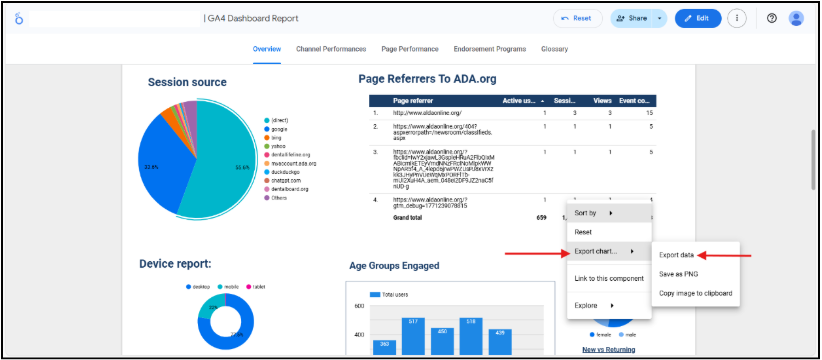Sort by the Page referrer column header

coord(413,101)
